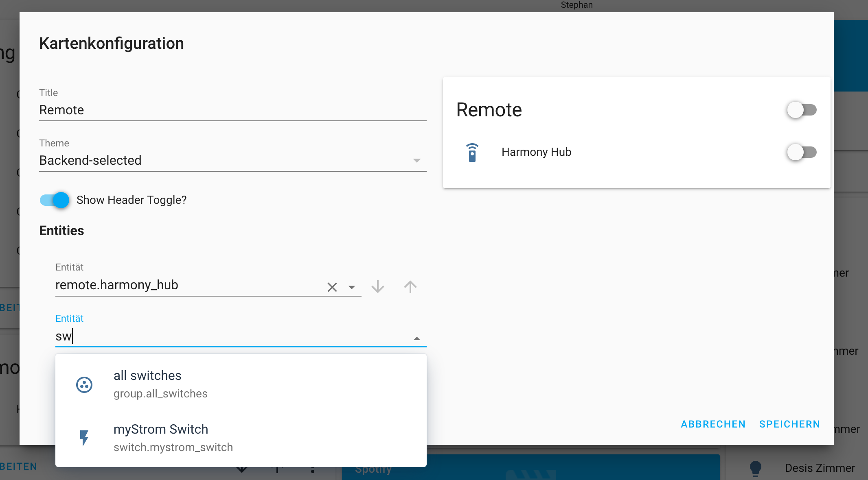Disable the Show Header Toggle switch

tap(54, 200)
